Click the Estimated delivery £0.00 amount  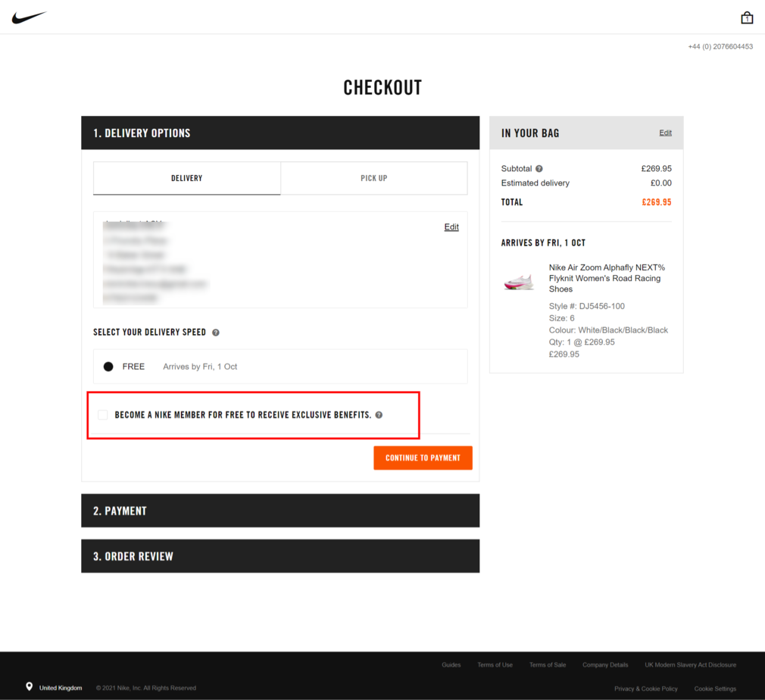coord(660,183)
